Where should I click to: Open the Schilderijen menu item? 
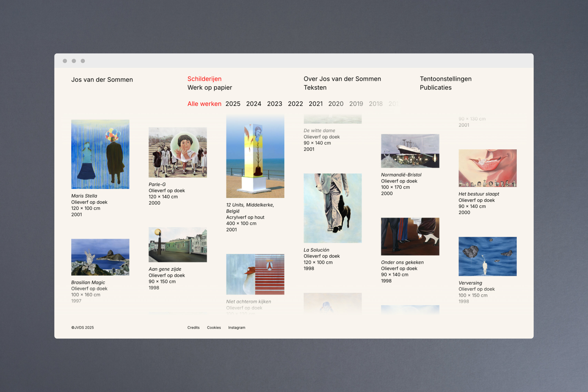[x=204, y=79]
